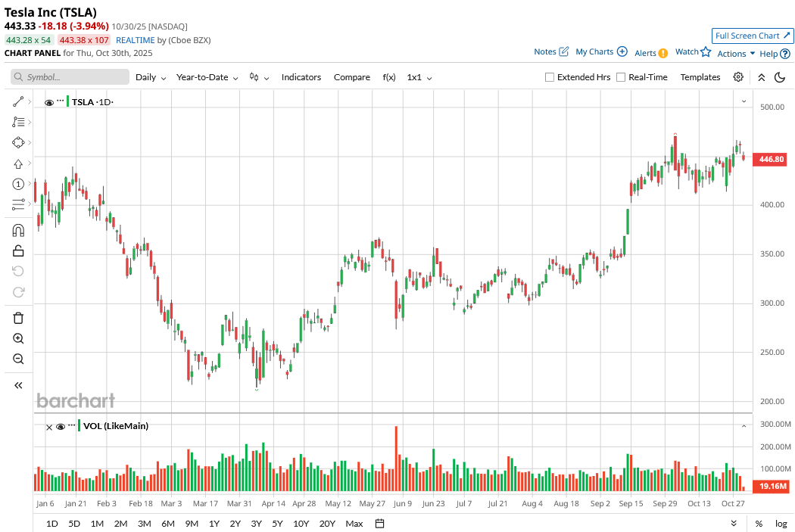Screen dimensions: 795x532
Task: Click the green TSLA series color swatch
Action: click(x=68, y=101)
